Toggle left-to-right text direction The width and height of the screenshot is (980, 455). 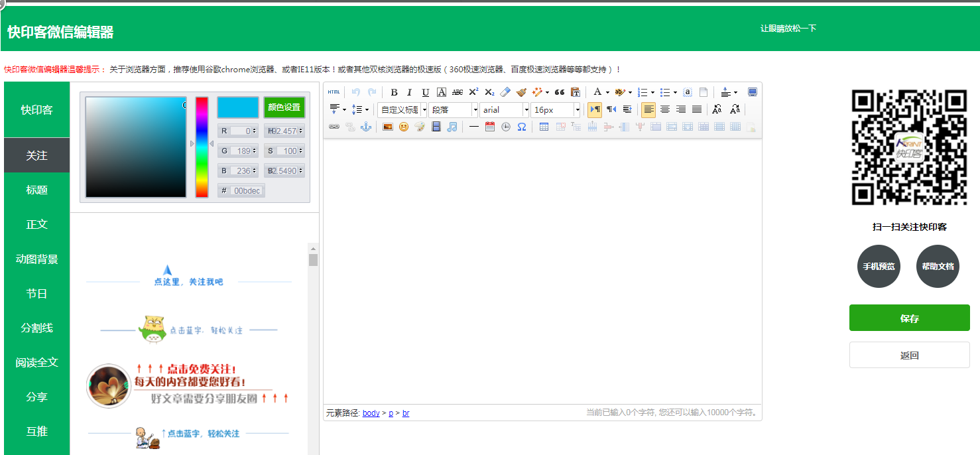coord(595,109)
